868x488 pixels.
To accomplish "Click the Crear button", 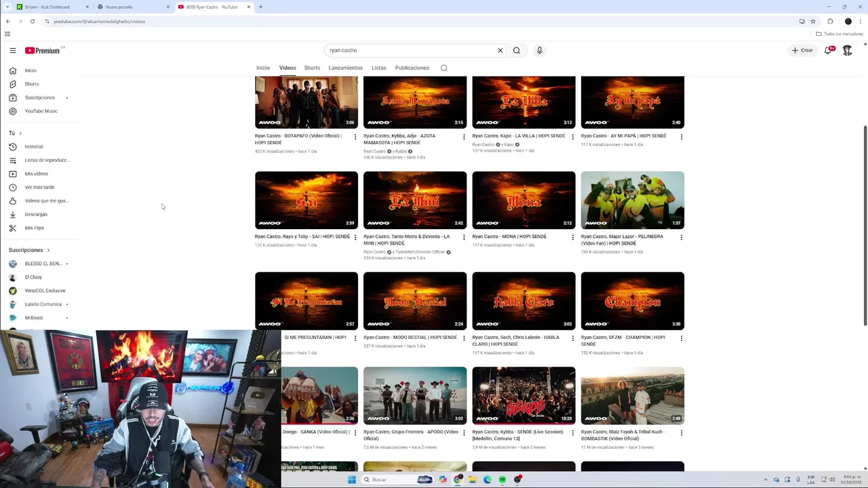I will click(802, 50).
